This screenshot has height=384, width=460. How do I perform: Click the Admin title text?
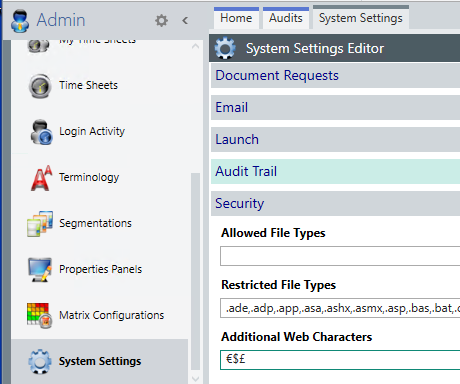61,20
